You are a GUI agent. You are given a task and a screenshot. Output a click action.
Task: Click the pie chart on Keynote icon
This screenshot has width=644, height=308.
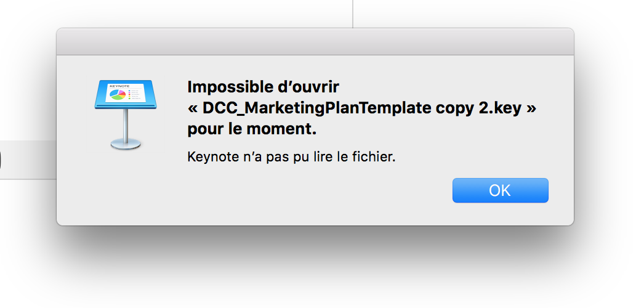(x=118, y=95)
